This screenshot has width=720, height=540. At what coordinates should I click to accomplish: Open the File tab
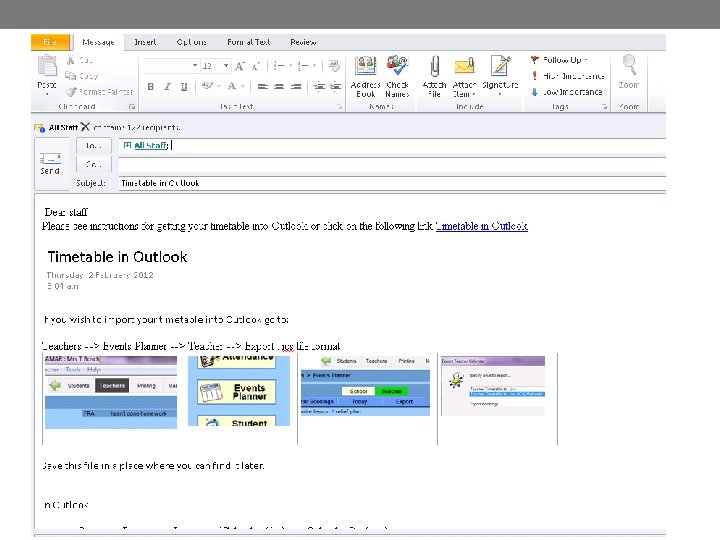(51, 42)
